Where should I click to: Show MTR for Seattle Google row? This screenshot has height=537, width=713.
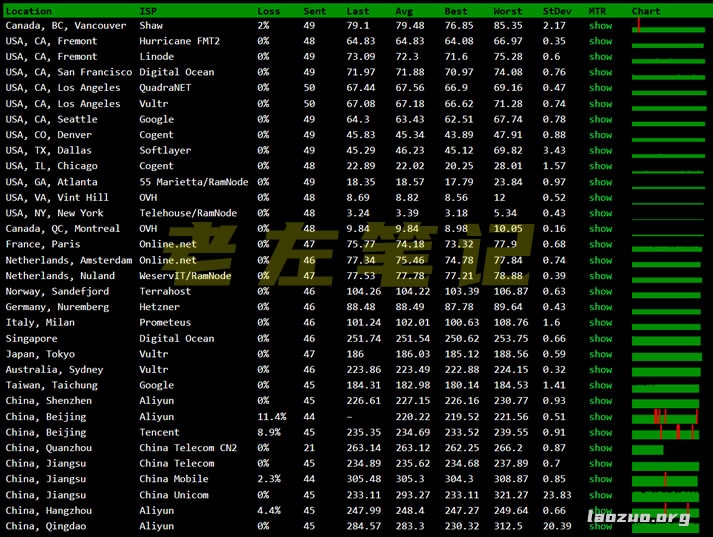tap(600, 119)
